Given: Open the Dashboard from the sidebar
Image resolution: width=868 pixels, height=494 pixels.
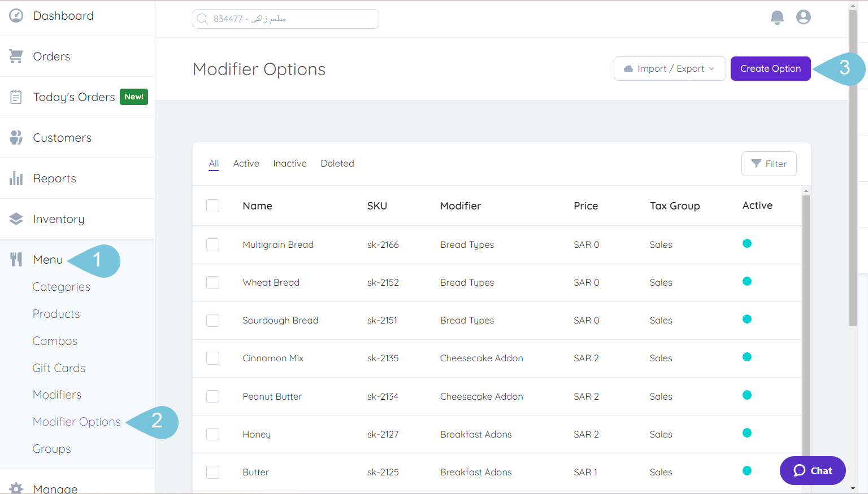Looking at the screenshot, I should 16,15.
